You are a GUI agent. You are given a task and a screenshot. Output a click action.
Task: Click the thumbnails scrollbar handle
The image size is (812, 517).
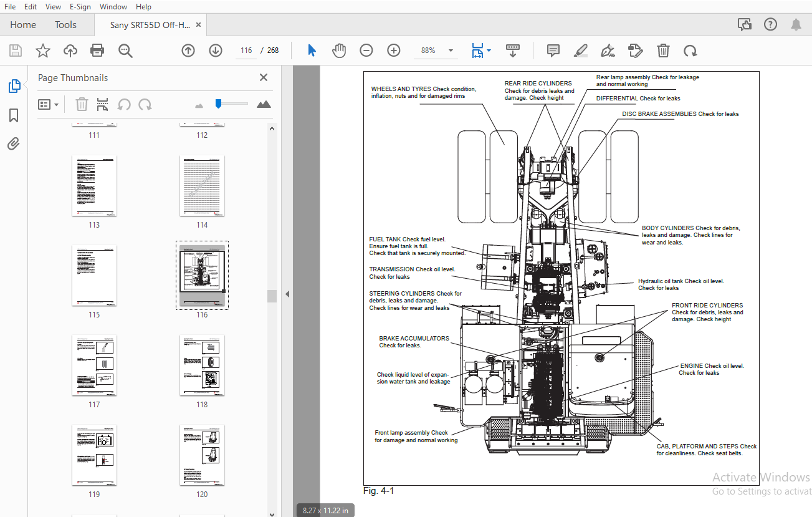click(x=272, y=296)
